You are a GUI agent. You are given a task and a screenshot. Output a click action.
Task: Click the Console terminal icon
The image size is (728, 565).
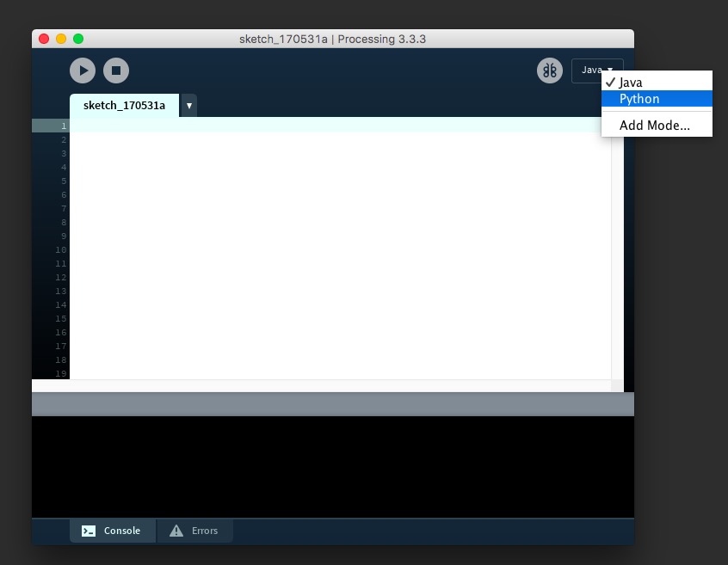[x=89, y=531]
